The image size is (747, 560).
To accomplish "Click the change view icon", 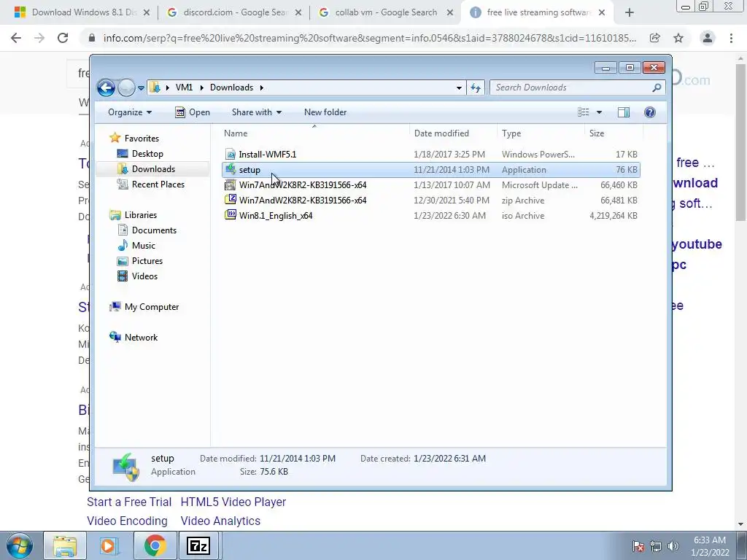I will point(583,112).
